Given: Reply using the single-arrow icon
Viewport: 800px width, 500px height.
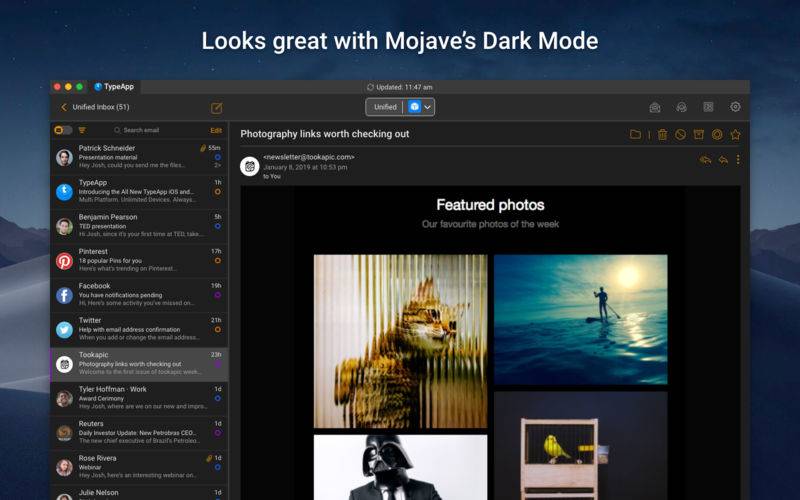Looking at the screenshot, I should [x=723, y=160].
